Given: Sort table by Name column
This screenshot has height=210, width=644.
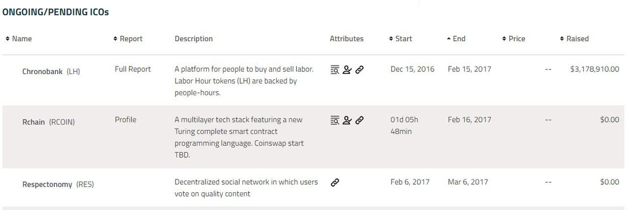Looking at the screenshot, I should coord(19,39).
